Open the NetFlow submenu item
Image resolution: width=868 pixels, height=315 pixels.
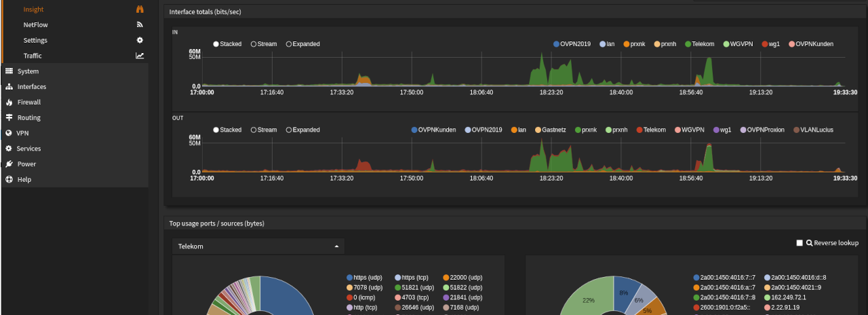[x=75, y=24]
